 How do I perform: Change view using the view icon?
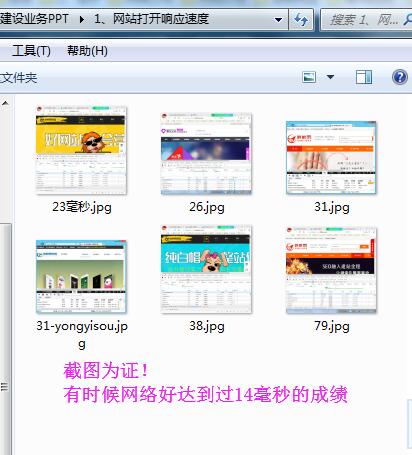pyautogui.click(x=309, y=77)
